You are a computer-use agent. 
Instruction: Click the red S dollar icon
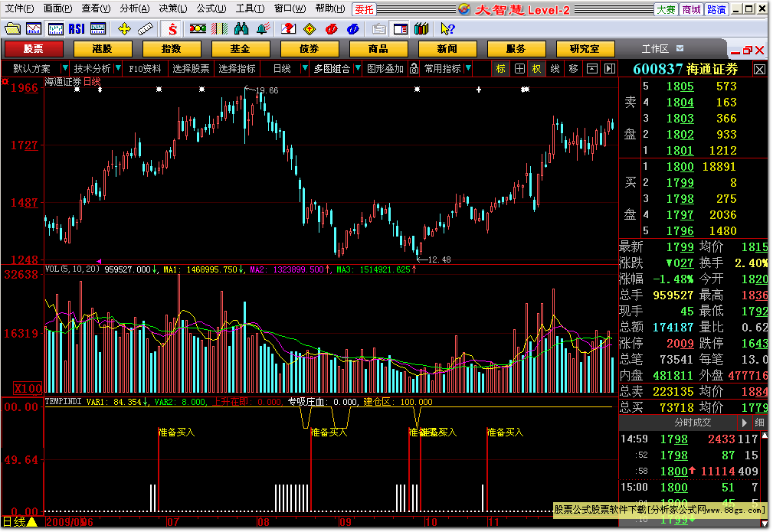click(172, 29)
